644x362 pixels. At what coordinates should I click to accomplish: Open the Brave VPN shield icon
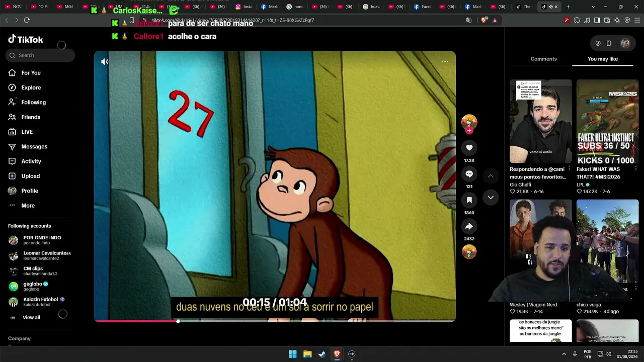coord(627,20)
